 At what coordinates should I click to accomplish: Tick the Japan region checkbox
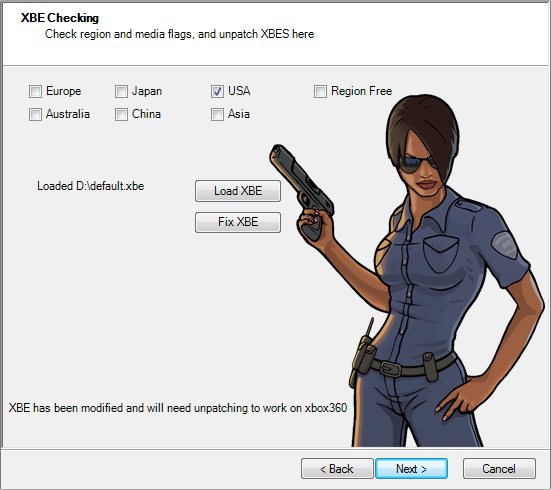pos(121,91)
